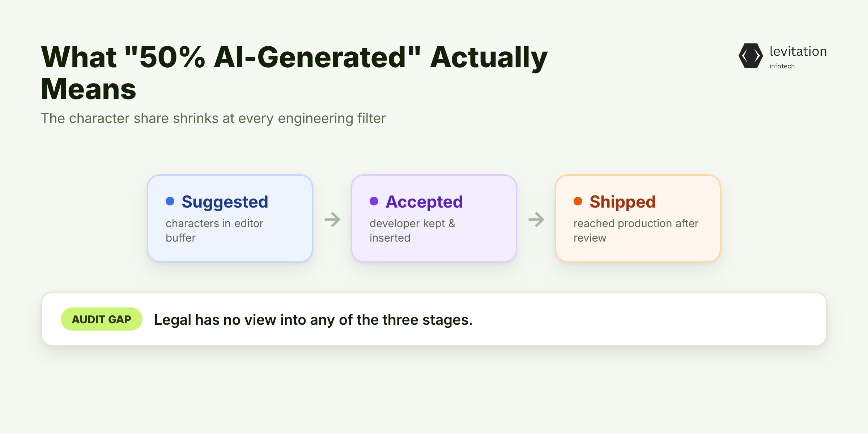Image resolution: width=868 pixels, height=434 pixels.
Task: Click the Suggested heading text
Action: pos(225,202)
